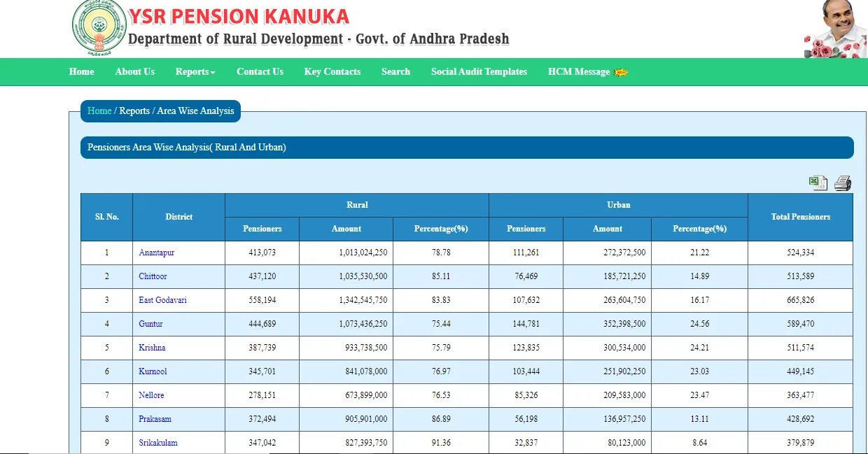Select Kurnool rural percentage 76.97
The width and height of the screenshot is (868, 454).
point(441,371)
